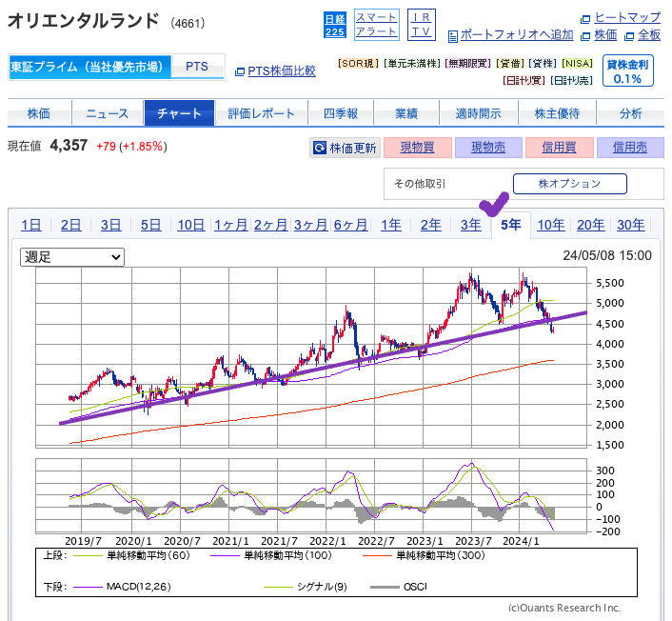Open the 全板 link
672x621 pixels.
coord(649,35)
